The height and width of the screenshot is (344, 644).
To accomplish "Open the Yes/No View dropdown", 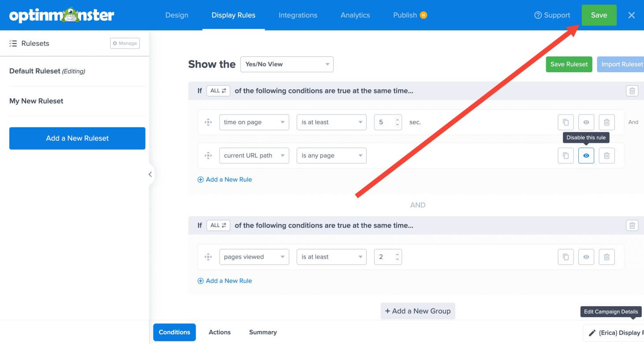I will pos(287,64).
